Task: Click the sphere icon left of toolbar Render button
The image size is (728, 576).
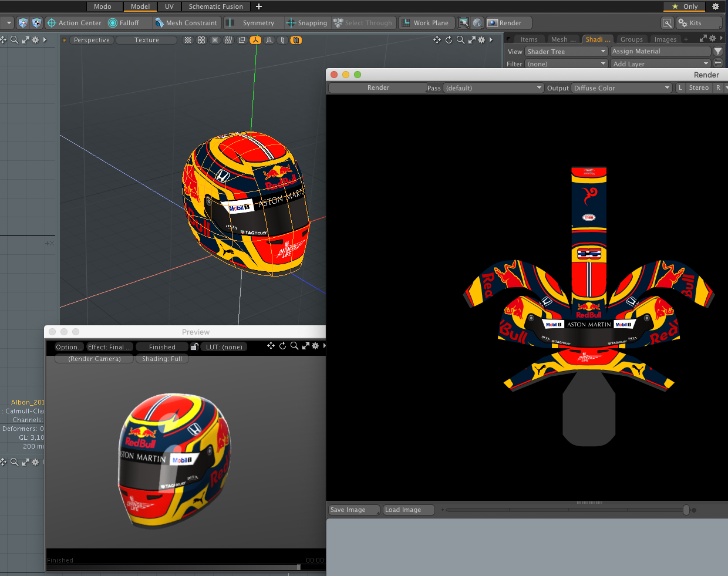Action: [477, 23]
